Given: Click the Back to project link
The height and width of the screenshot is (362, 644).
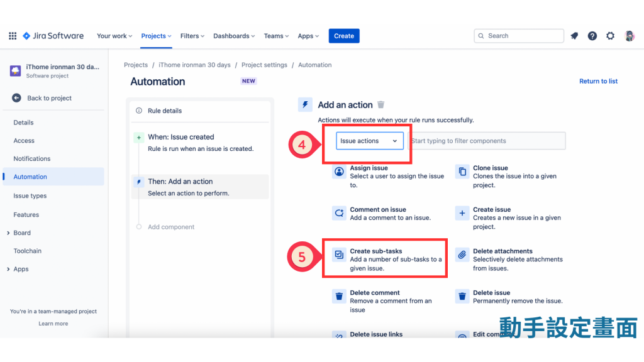Looking at the screenshot, I should click(x=49, y=98).
